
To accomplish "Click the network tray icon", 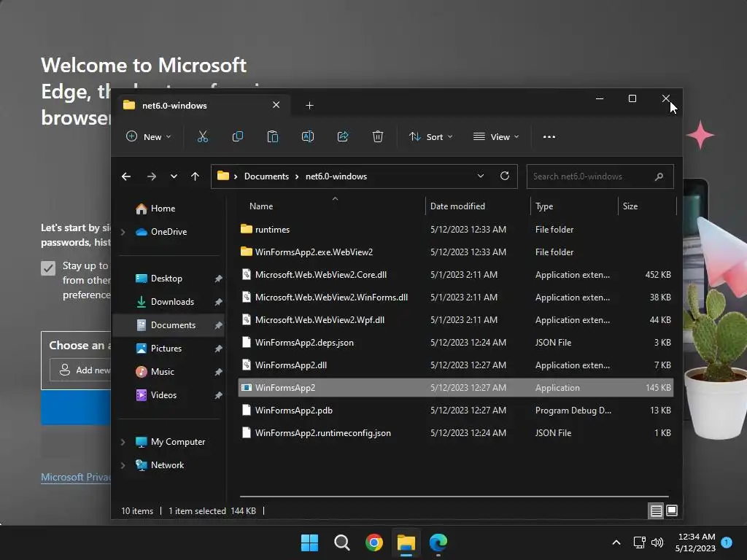I will pyautogui.click(x=639, y=542).
